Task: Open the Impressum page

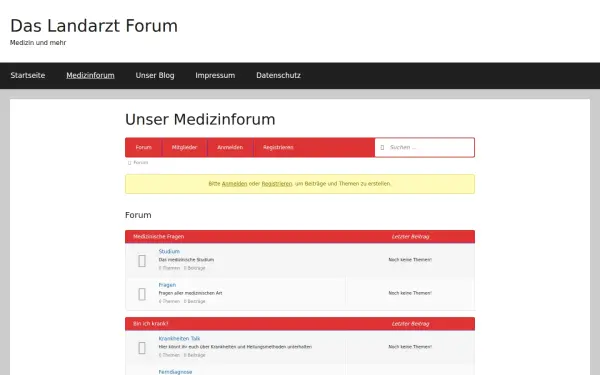Action: pos(215,75)
